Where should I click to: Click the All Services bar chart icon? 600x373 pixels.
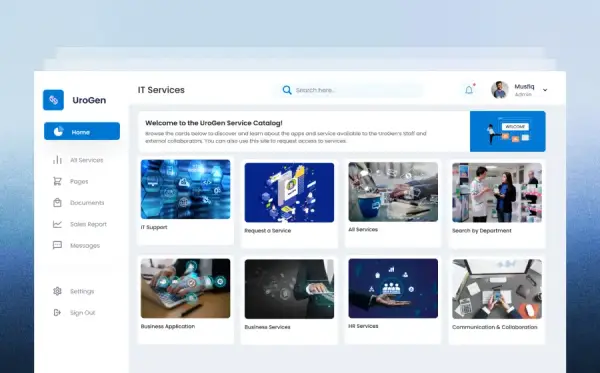tap(57, 160)
